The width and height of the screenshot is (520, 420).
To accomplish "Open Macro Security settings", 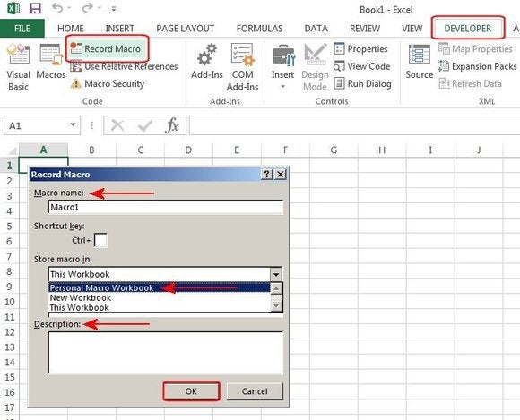I will pos(108,83).
